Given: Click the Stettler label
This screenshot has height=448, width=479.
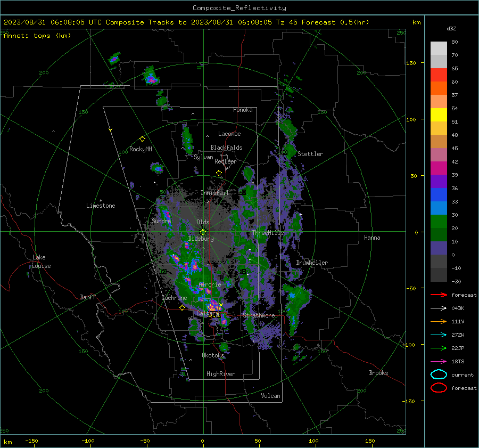Looking at the screenshot, I should tap(310, 154).
